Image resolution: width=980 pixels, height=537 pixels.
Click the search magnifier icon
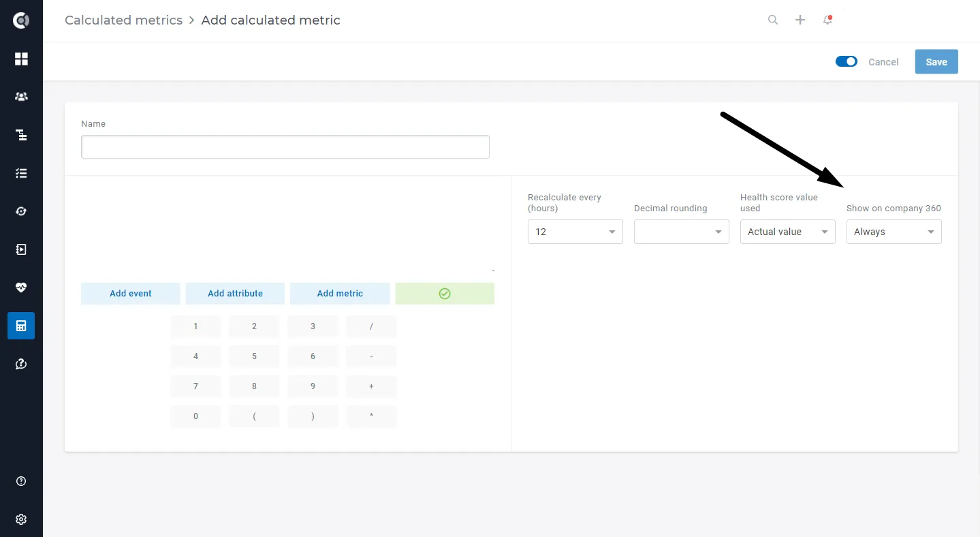tap(773, 20)
